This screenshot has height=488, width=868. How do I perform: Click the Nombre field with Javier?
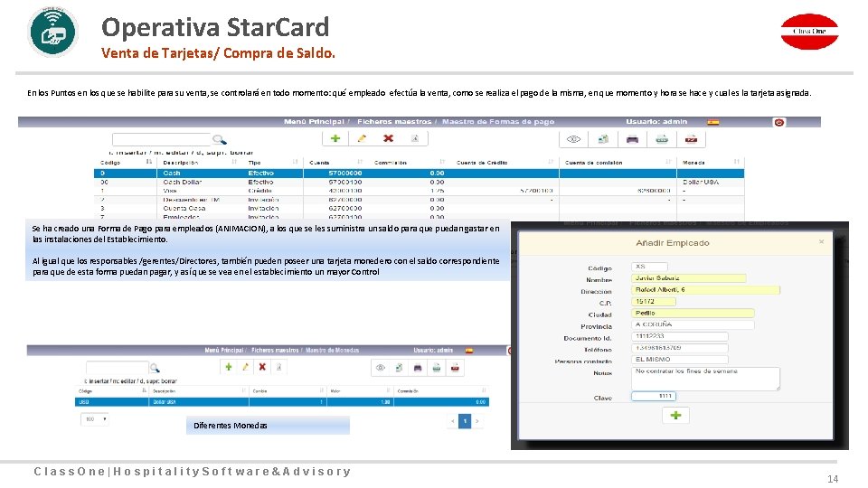[689, 278]
